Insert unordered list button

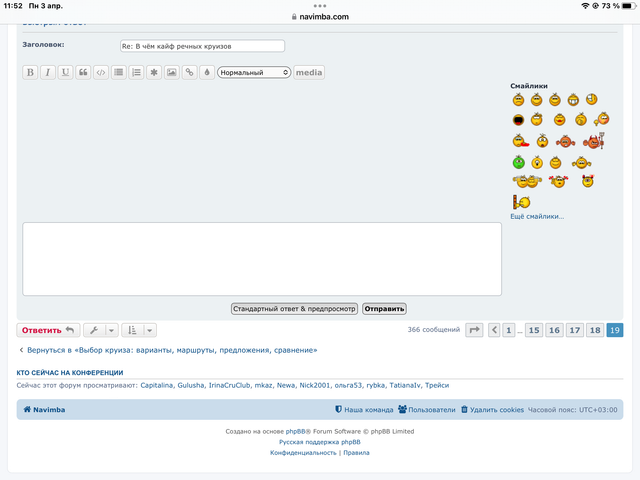(119, 73)
